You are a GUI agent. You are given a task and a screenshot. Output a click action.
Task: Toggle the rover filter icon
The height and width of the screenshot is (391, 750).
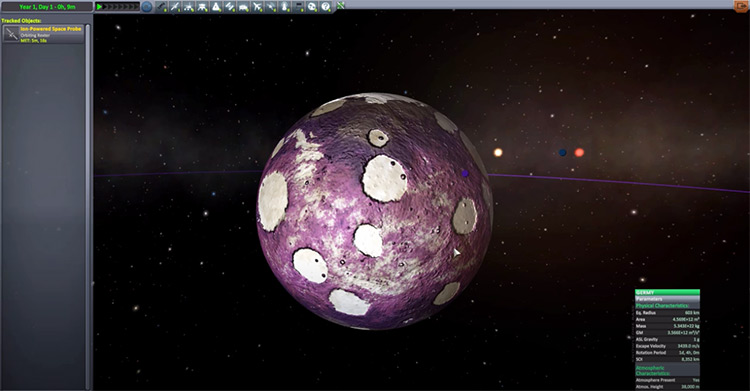[188, 7]
